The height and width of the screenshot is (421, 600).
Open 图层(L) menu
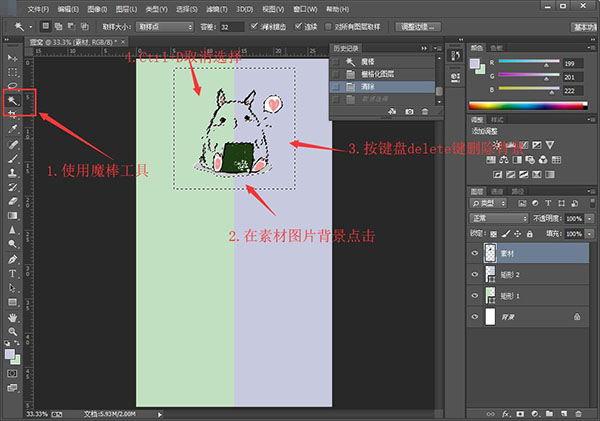click(126, 9)
